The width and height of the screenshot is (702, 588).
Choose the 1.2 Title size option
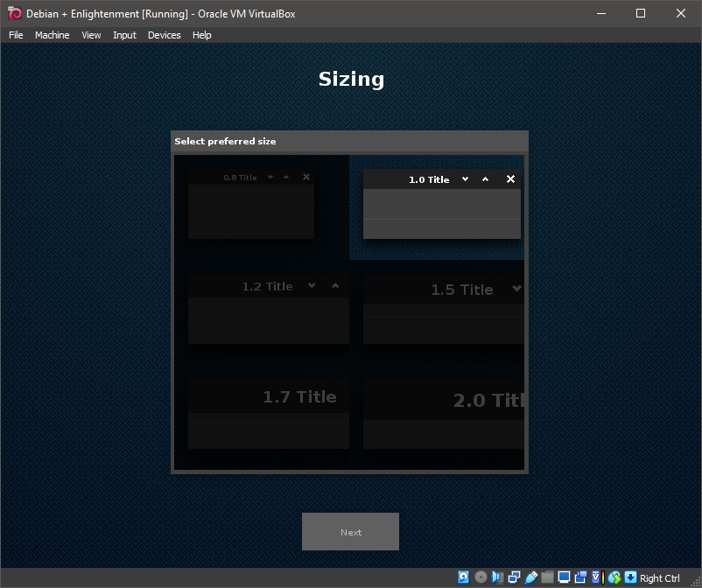(268, 309)
